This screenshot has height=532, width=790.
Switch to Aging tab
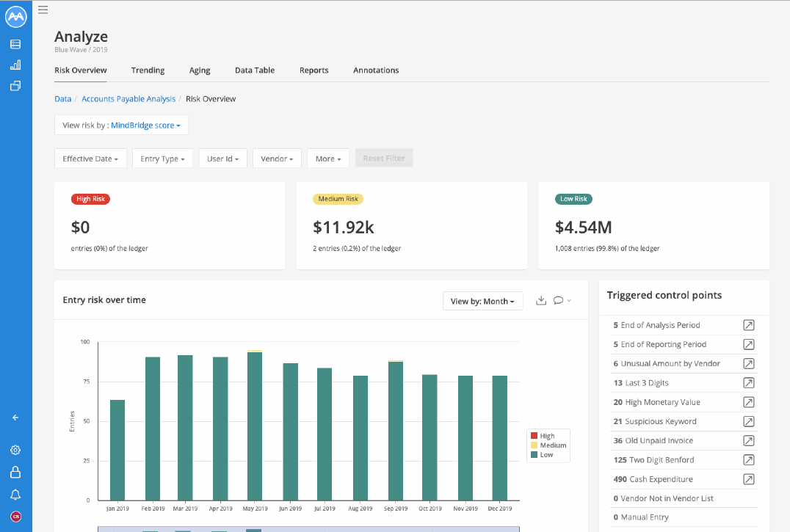200,70
